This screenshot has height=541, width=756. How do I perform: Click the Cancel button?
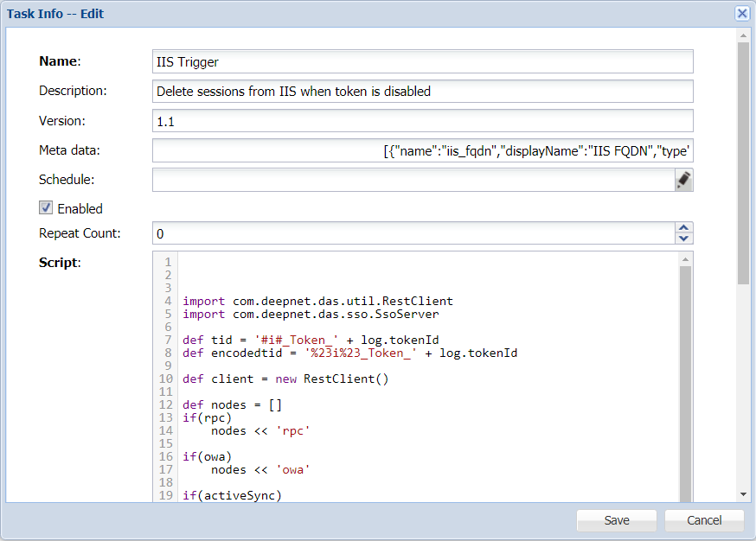(704, 520)
